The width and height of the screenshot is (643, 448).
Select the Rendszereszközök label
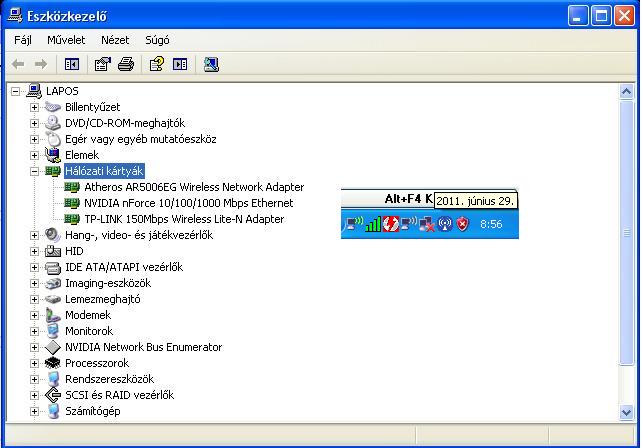[109, 379]
